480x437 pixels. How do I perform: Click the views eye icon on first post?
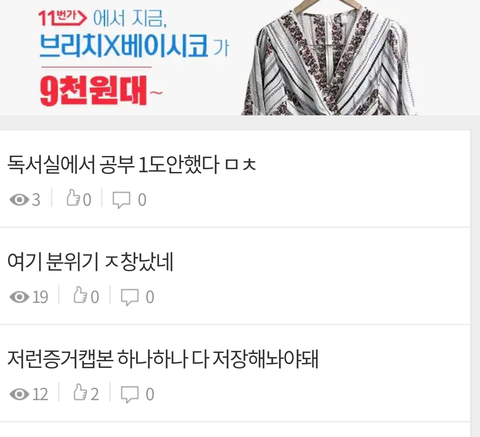coord(19,200)
